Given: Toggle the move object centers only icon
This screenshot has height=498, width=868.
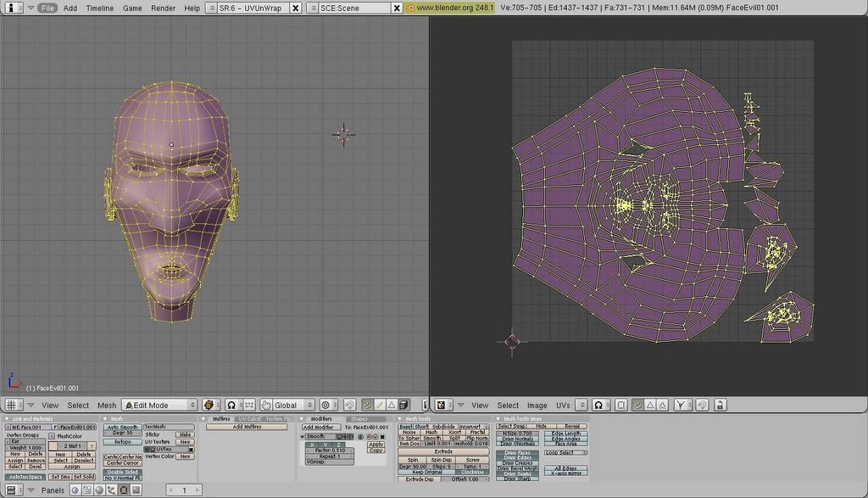Looking at the screenshot, I should tap(249, 405).
